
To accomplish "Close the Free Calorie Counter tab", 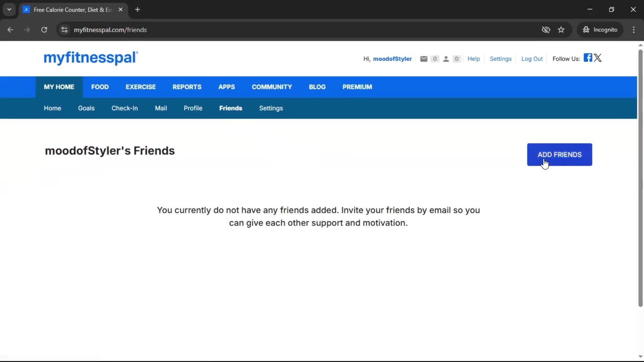I will point(120,10).
